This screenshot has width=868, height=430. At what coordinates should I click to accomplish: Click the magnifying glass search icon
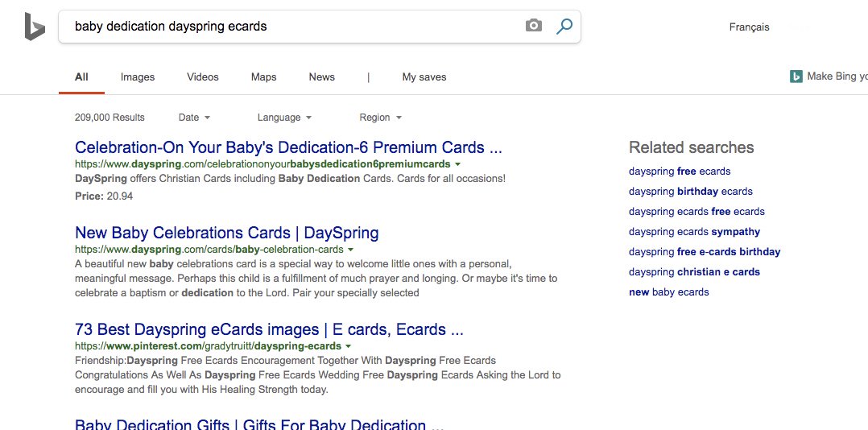564,26
